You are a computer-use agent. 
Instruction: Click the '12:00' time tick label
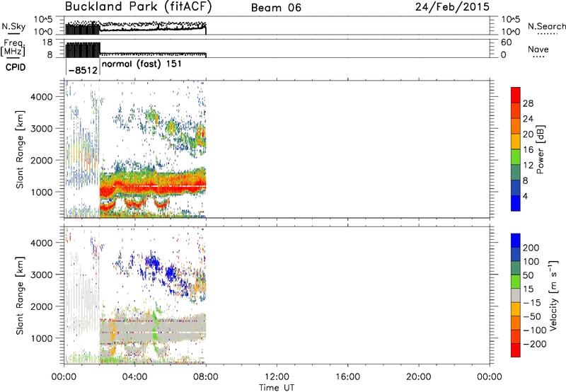(277, 377)
